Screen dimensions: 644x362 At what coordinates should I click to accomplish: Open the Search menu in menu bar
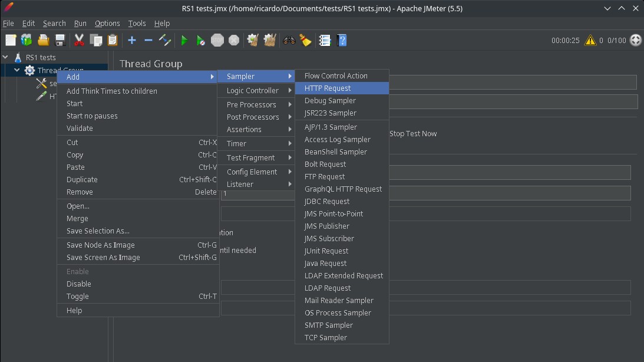point(54,24)
